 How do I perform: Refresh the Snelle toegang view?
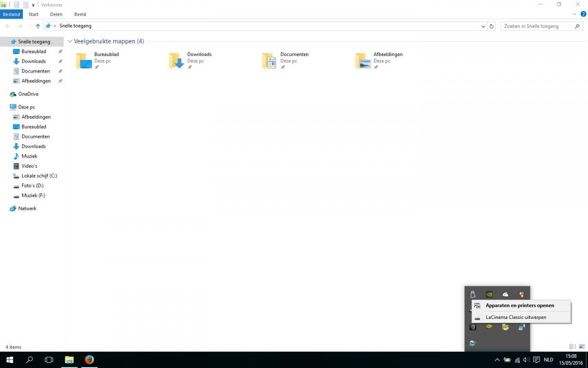pos(492,26)
